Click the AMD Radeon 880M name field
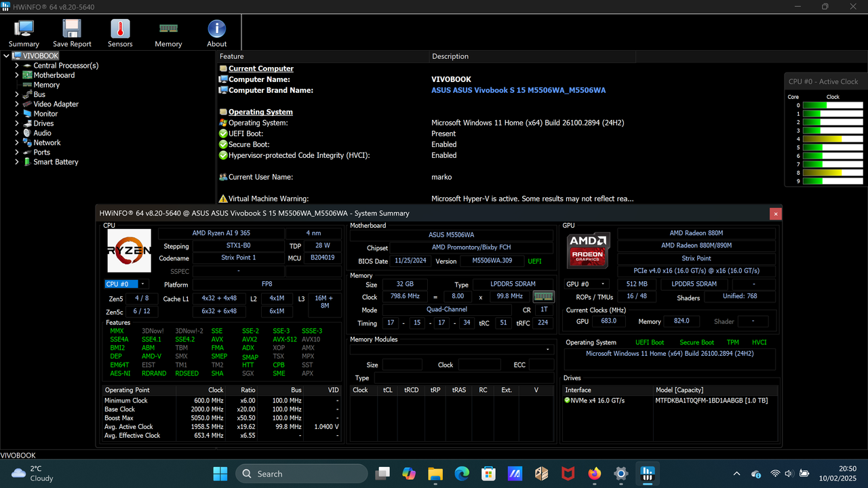868x488 pixels. click(696, 233)
